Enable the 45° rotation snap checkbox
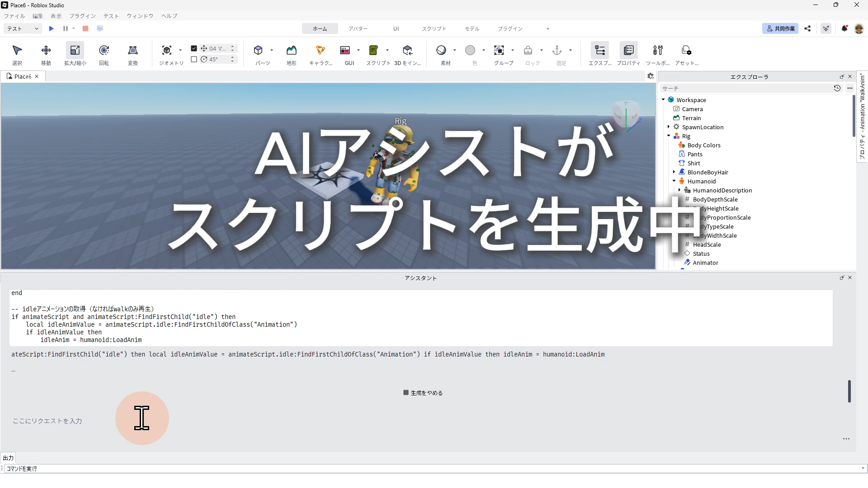868x488 pixels. pyautogui.click(x=194, y=59)
